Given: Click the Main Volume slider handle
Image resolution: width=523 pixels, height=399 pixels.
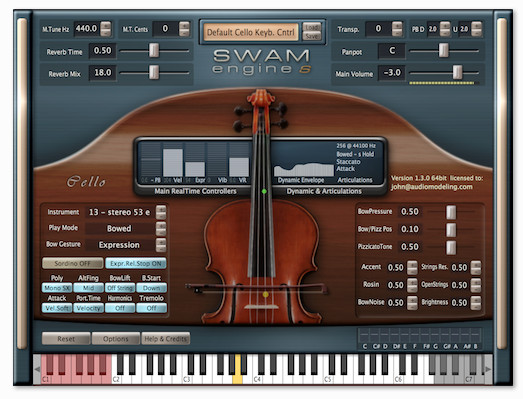Looking at the screenshot, I should (x=457, y=72).
